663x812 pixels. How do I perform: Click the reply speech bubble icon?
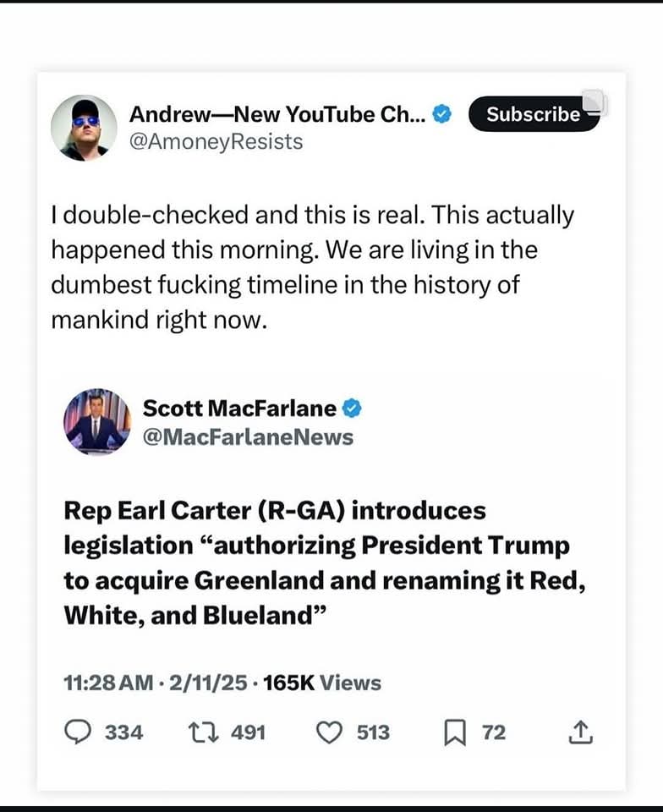click(x=78, y=732)
